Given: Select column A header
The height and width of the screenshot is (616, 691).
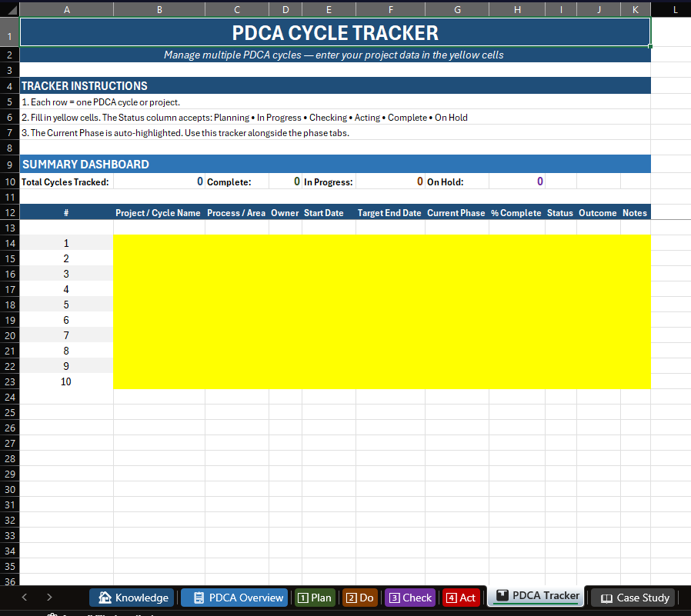Looking at the screenshot, I should coord(66,9).
